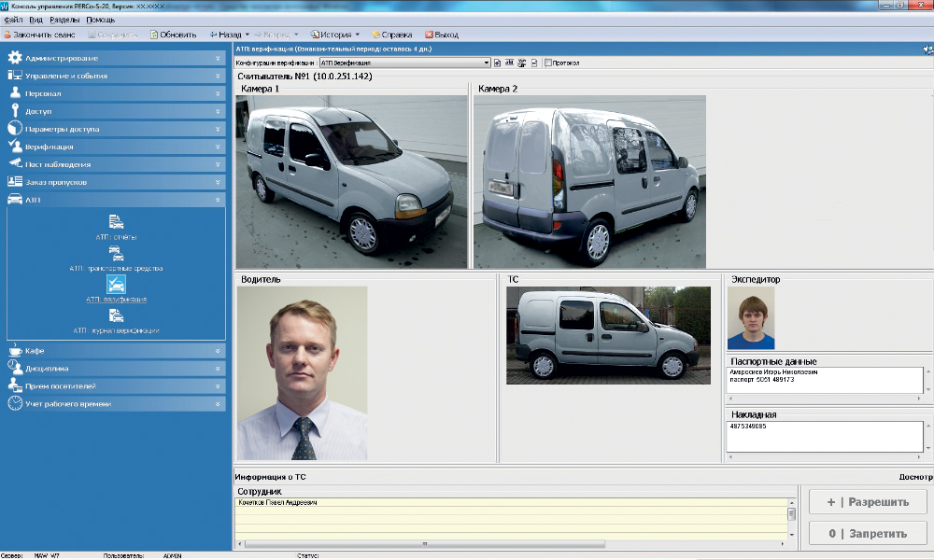Image resolution: width=934 pixels, height=560 pixels.
Task: Toggle the Протокол checkbox
Action: [x=547, y=63]
